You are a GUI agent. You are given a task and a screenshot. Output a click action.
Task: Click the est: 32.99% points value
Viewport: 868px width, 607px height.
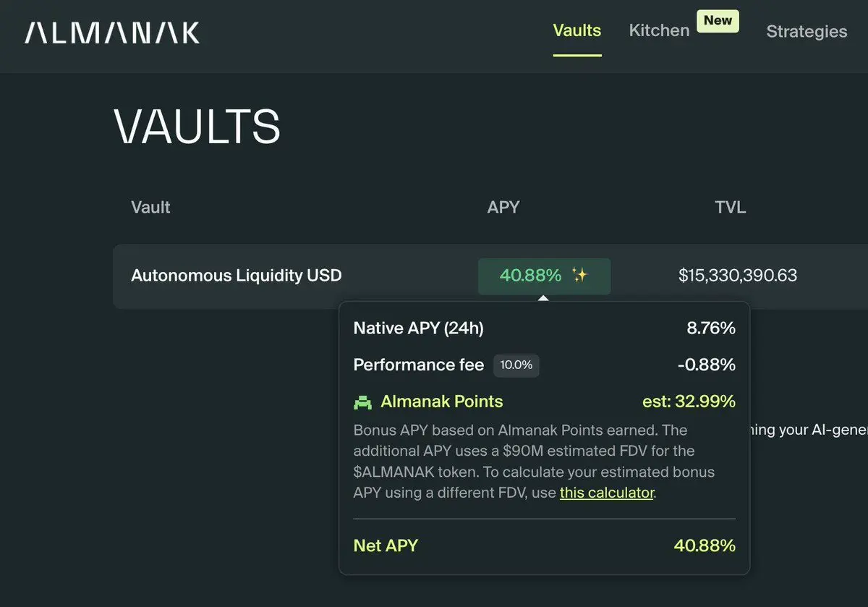[x=689, y=402]
